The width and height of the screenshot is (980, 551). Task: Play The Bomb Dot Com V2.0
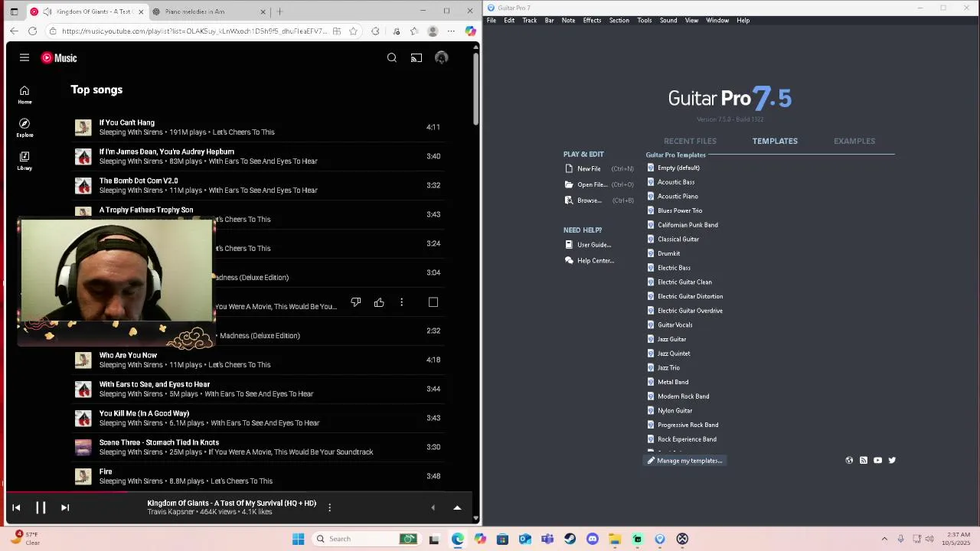(x=138, y=181)
